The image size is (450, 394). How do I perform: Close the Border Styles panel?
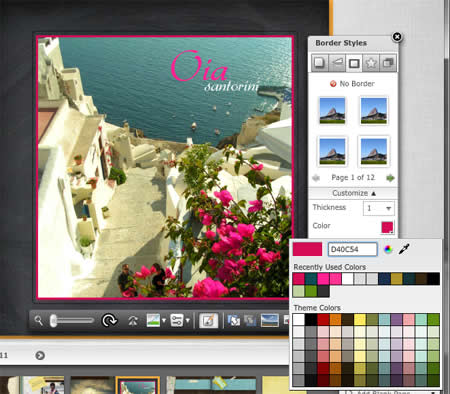pos(397,37)
